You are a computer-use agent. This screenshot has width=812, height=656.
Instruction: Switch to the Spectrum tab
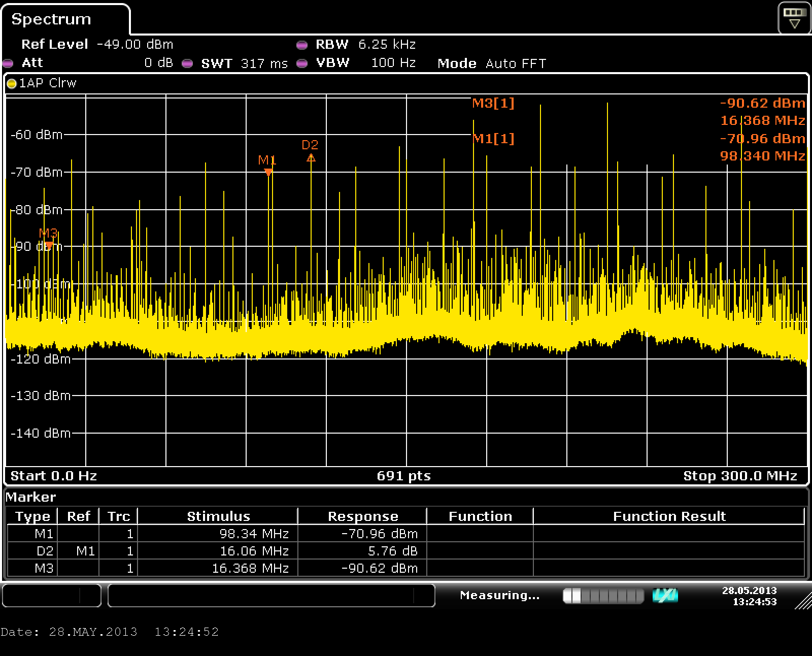pos(51,19)
